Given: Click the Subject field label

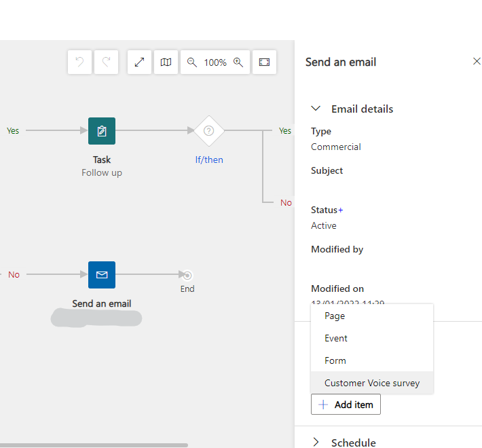Looking at the screenshot, I should pyautogui.click(x=327, y=170).
